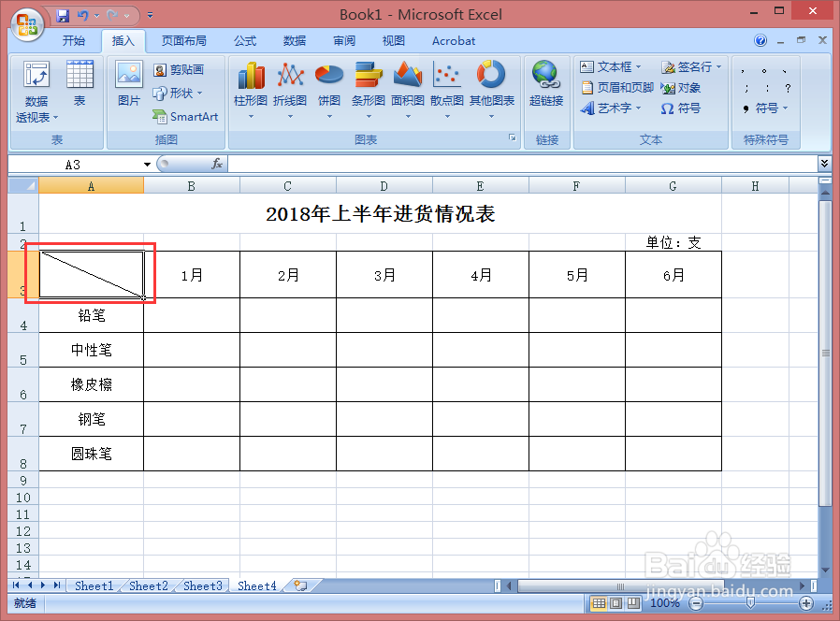Insert a PivotTable (数据透视表)
840x621 pixels.
(x=36, y=92)
